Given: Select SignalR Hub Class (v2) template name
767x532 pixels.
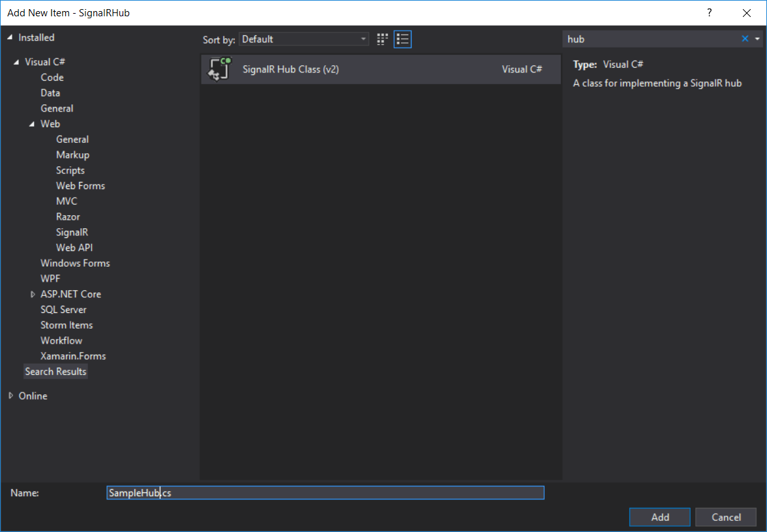Looking at the screenshot, I should (x=291, y=69).
